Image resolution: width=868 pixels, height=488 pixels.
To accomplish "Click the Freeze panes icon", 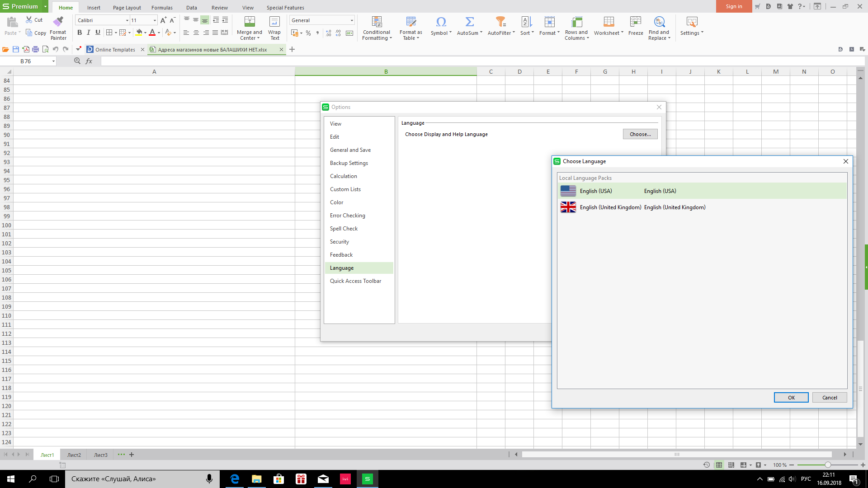I will (635, 22).
